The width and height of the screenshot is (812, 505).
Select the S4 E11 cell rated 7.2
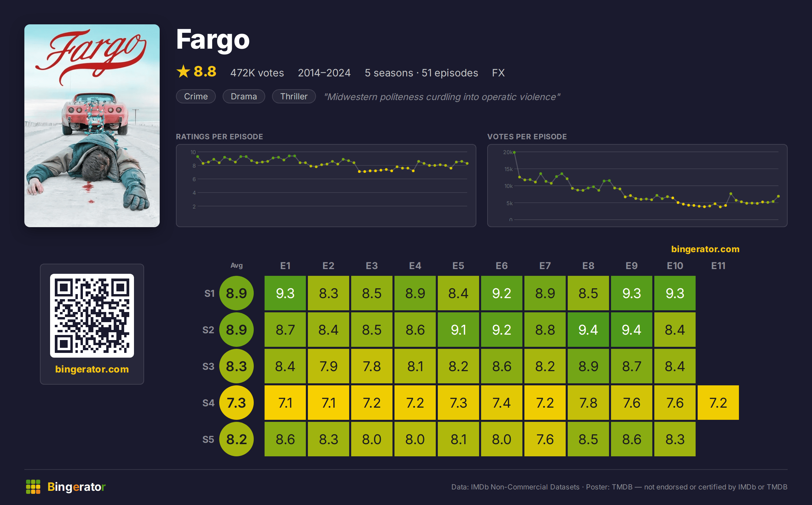[x=718, y=403]
